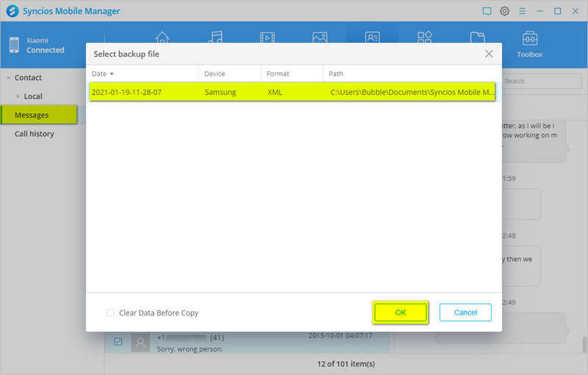588x375 pixels.
Task: Click the XML format cell
Action: click(x=275, y=92)
